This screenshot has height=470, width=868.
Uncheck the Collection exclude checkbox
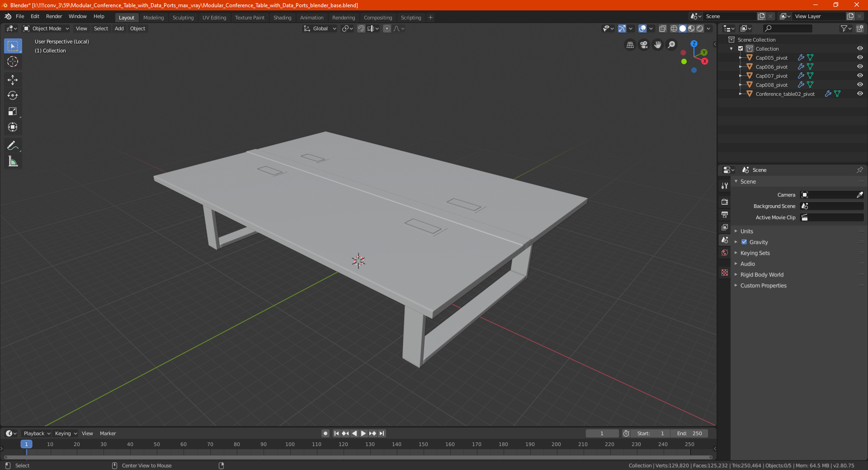(741, 48)
